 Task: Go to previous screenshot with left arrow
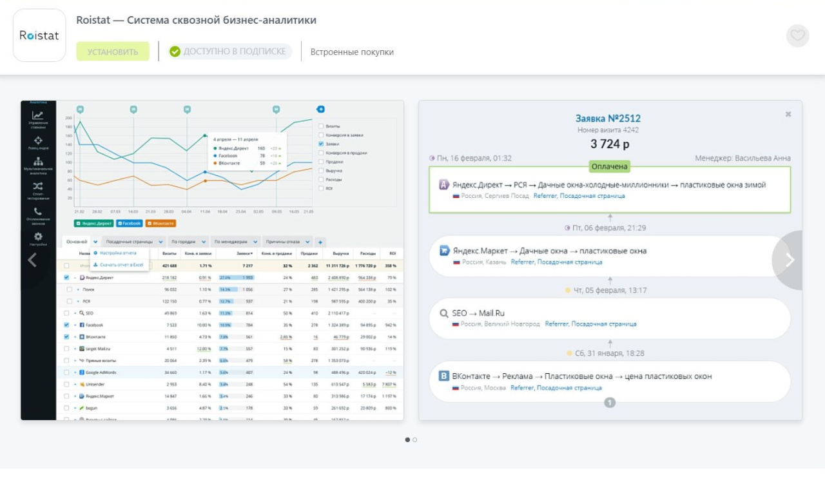coord(32,260)
